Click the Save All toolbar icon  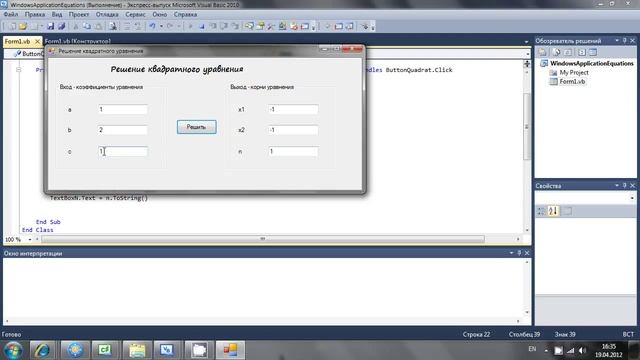61,27
